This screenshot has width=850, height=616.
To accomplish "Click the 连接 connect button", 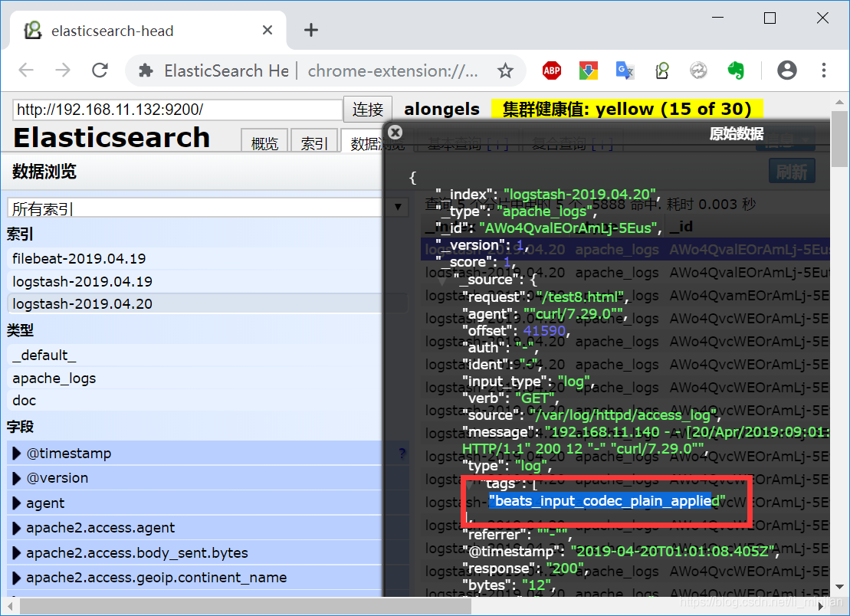I will [368, 110].
